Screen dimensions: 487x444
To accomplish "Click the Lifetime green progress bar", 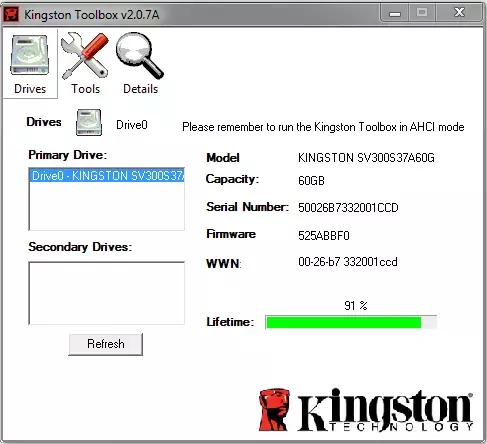I will [351, 322].
